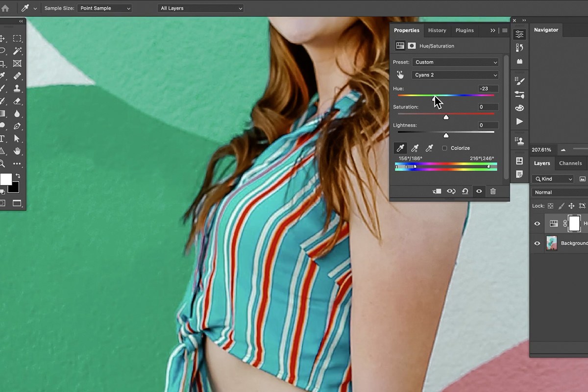Switch to the Channels tab
Viewport: 588px width, 392px height.
tap(570, 163)
